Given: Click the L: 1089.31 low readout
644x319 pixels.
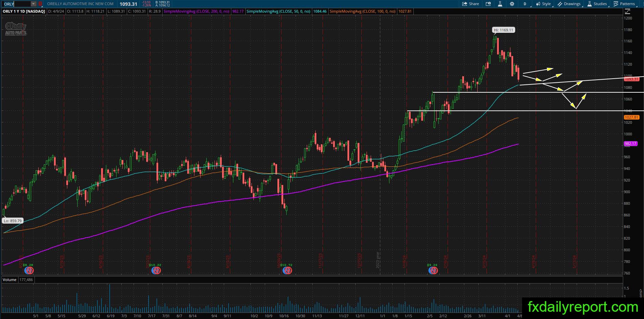Looking at the screenshot, I should coord(117,11).
